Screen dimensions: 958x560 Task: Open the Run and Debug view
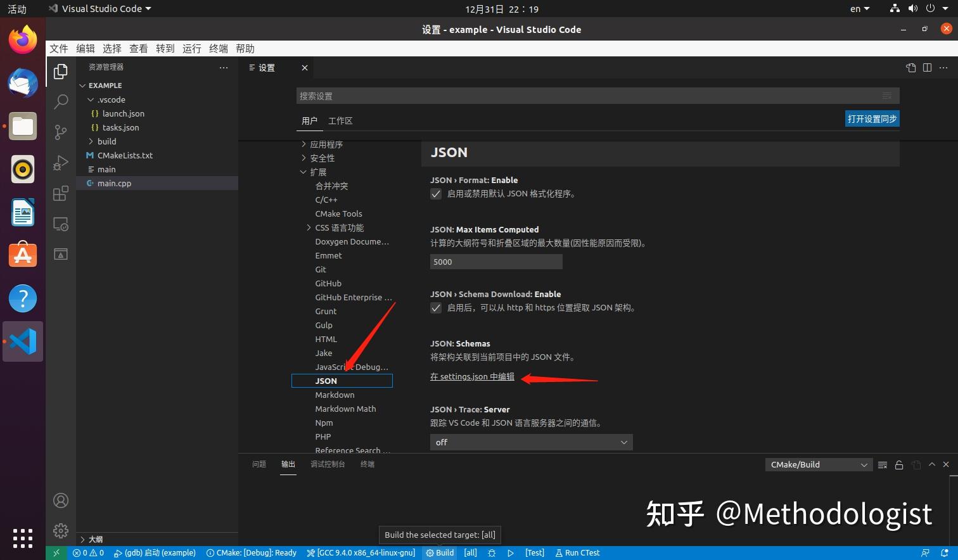pos(61,163)
